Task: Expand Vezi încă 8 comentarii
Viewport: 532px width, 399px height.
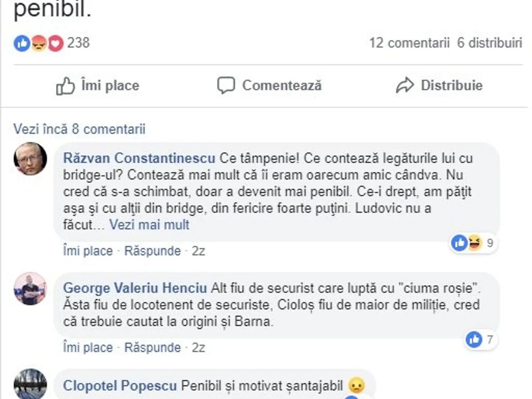Action: [x=79, y=129]
